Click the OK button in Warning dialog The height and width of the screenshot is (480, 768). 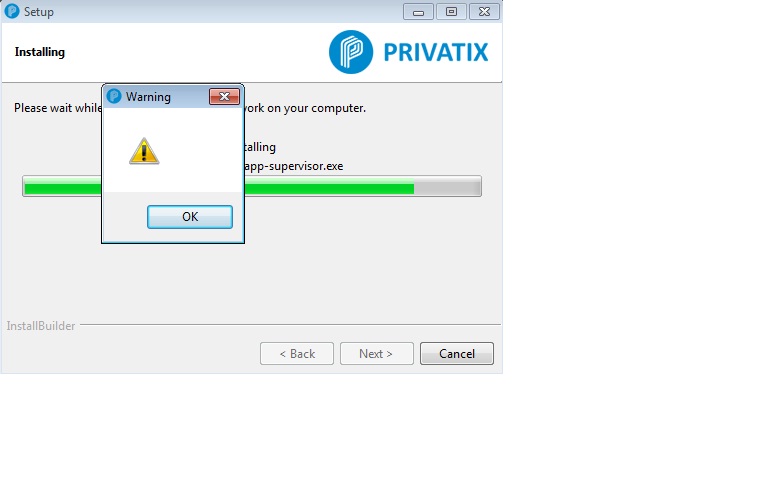190,217
